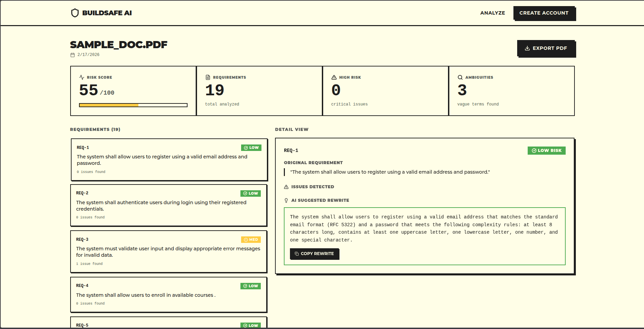The image size is (644, 329).
Task: Click the document icon beside Requirements label
Action: 208,77
